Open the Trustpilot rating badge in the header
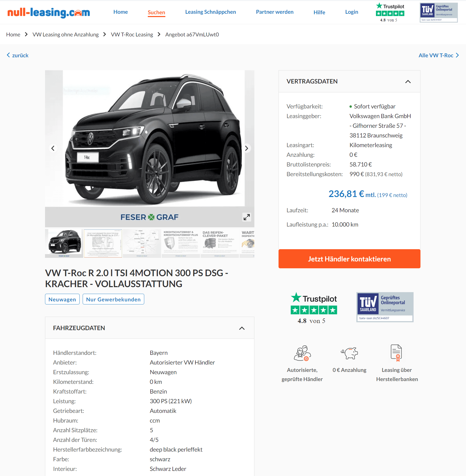The height and width of the screenshot is (476, 466). pos(390,12)
